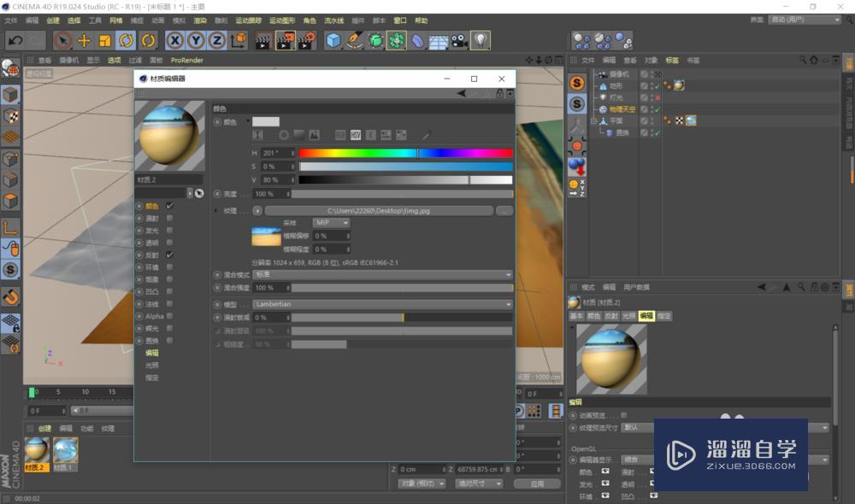Open the 标签 menu in object manager
The height and width of the screenshot is (504, 855).
pyautogui.click(x=672, y=60)
